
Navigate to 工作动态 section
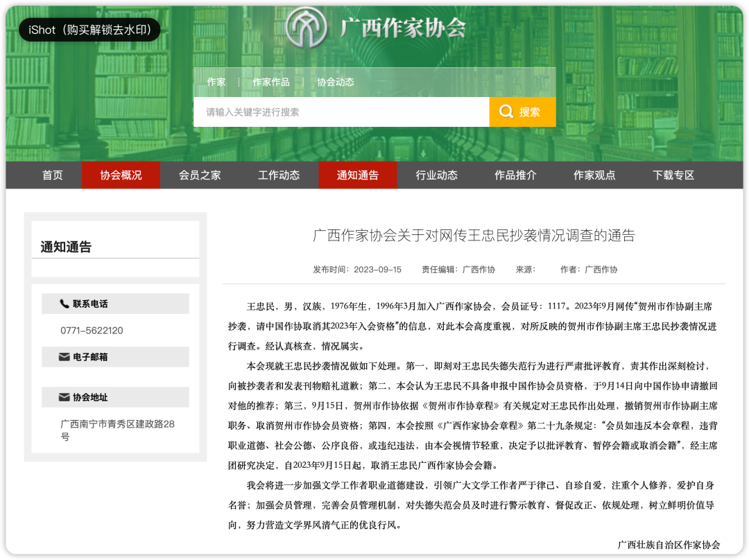[279, 175]
